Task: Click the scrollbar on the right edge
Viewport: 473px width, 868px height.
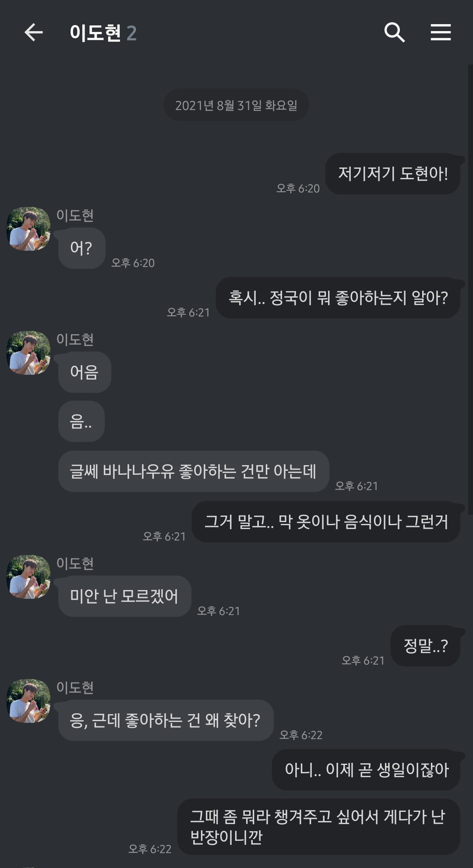Action: [470, 285]
